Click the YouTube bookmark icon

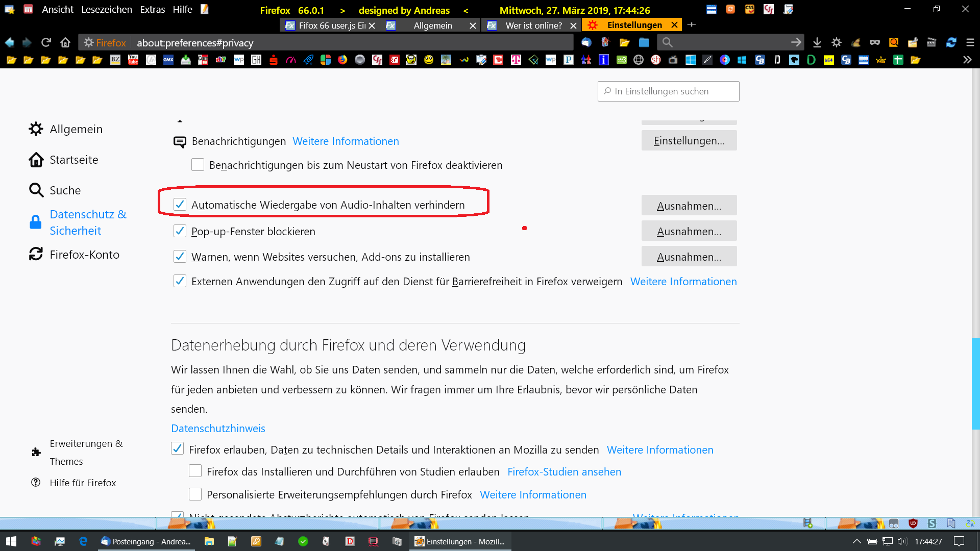(133, 60)
